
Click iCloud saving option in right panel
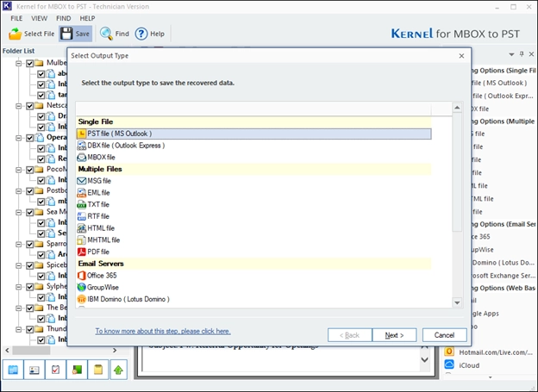[462, 365]
